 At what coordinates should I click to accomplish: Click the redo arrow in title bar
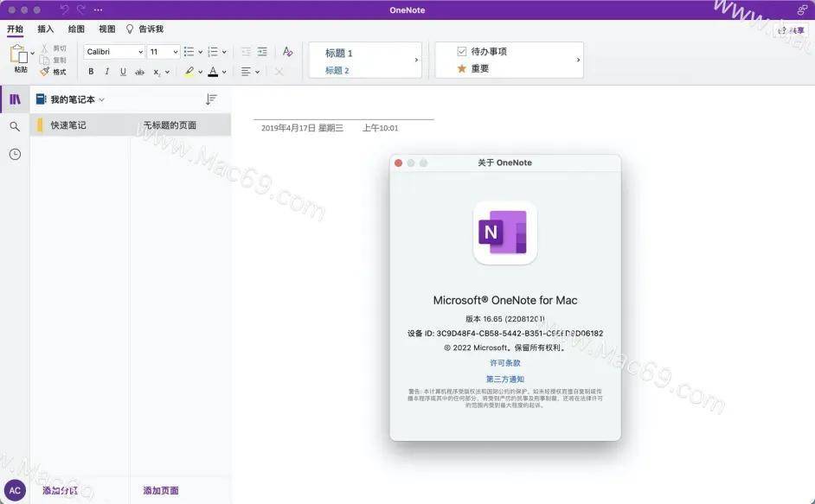point(81,10)
